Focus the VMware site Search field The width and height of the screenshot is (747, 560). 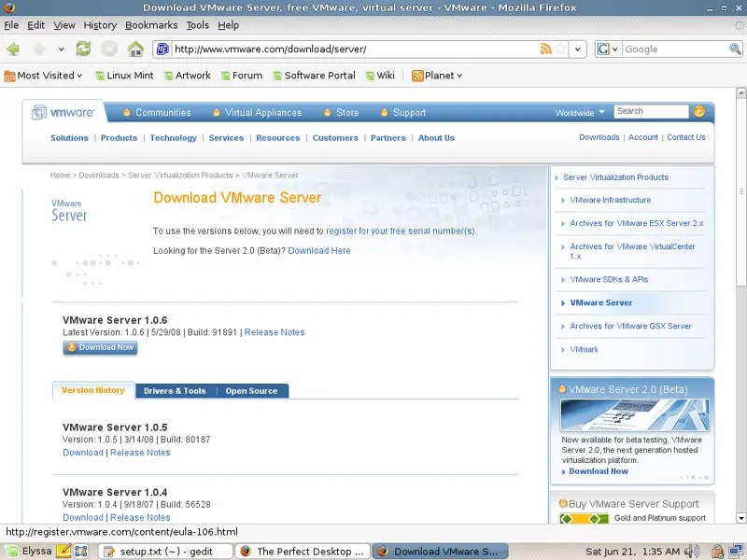[x=651, y=111]
